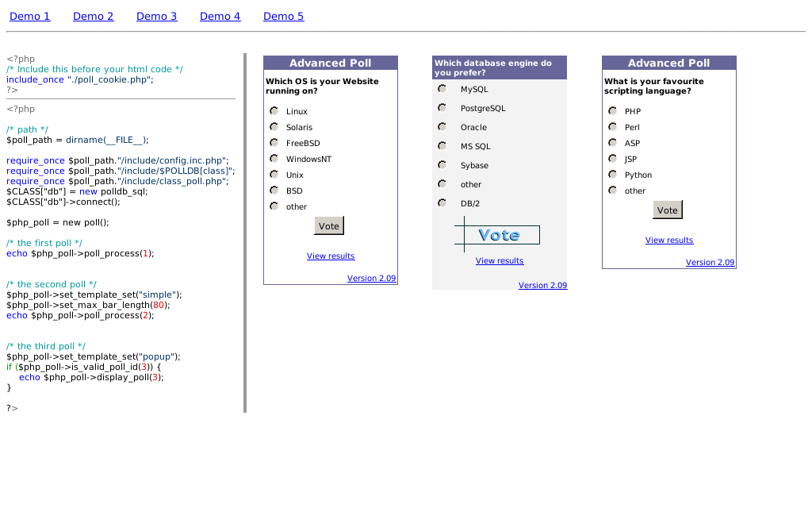Image resolution: width=812 pixels, height=508 pixels.
Task: Open the Version 2.09 link under scripting poll
Action: coord(710,262)
